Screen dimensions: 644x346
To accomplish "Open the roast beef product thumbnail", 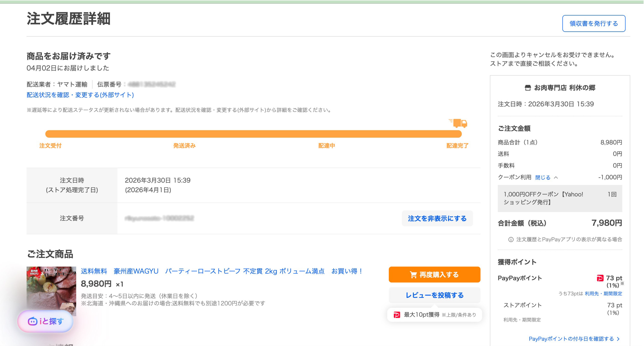I will click(51, 291).
